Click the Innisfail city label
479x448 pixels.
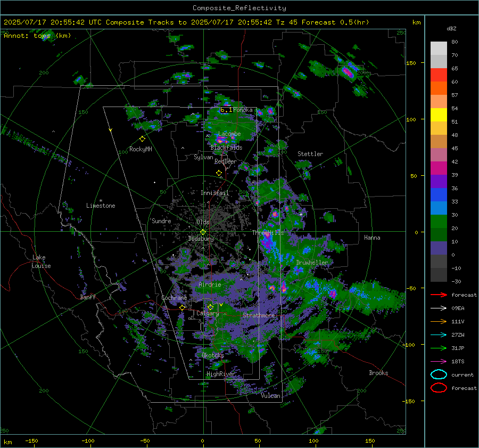pyautogui.click(x=215, y=193)
